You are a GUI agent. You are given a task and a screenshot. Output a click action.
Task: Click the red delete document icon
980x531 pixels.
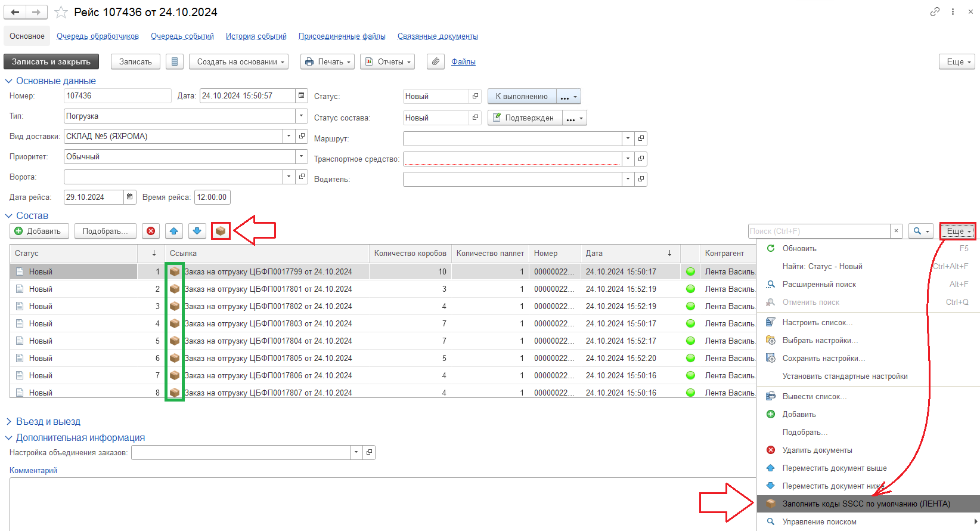tap(151, 231)
